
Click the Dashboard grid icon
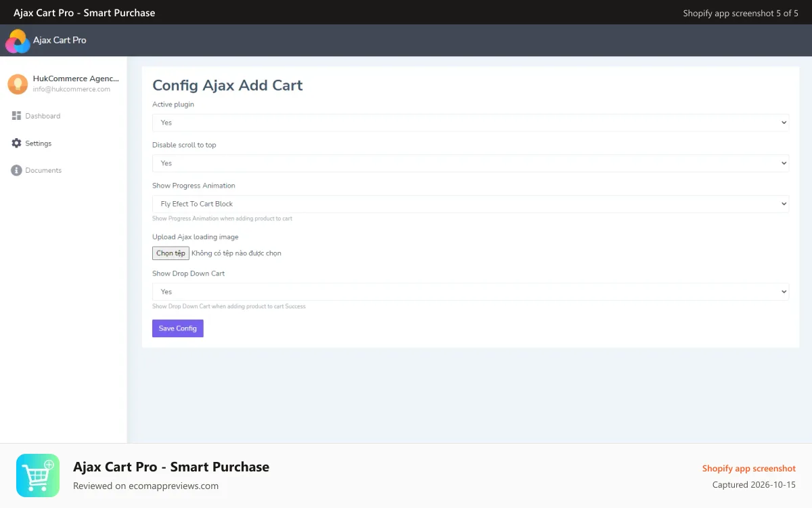tap(17, 116)
